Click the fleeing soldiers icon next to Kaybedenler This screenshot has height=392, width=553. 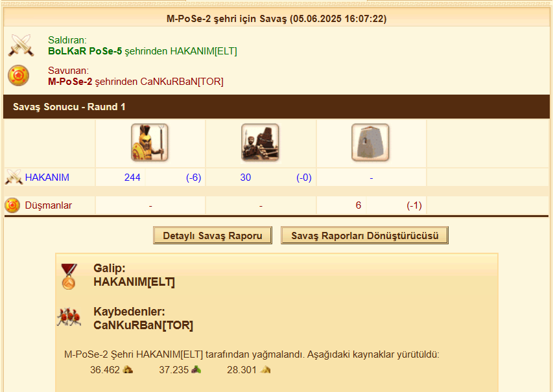(x=69, y=317)
